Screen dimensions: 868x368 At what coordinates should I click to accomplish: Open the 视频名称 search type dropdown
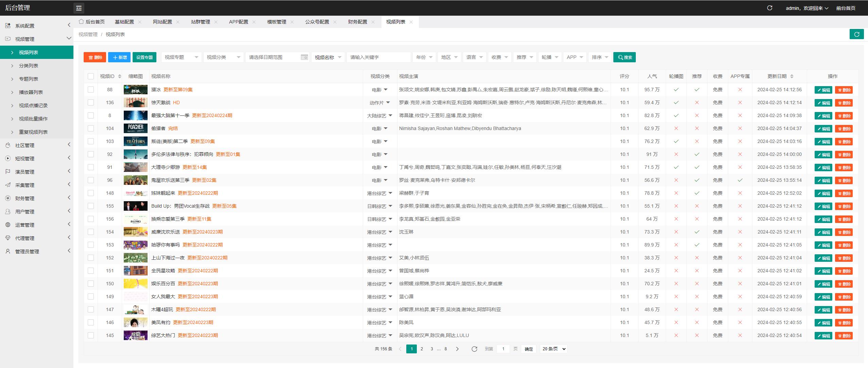pos(328,57)
